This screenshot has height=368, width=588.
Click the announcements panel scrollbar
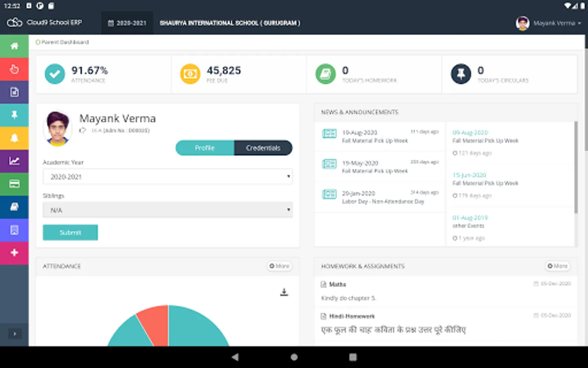coord(576,167)
